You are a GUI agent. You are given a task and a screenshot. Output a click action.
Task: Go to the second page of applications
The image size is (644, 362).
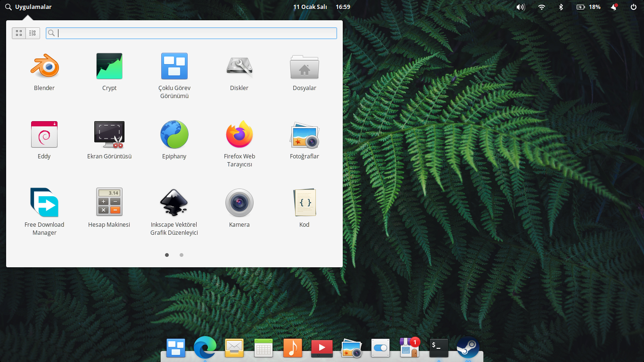click(x=182, y=255)
